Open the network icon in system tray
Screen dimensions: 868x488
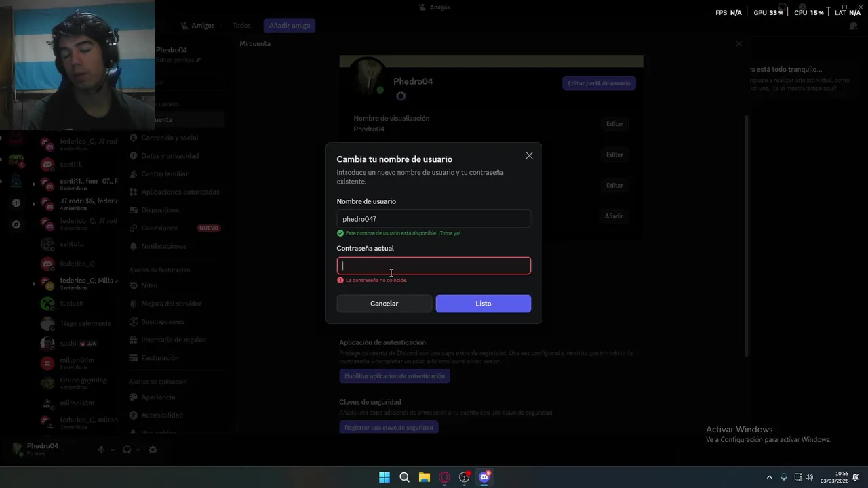coord(798,477)
